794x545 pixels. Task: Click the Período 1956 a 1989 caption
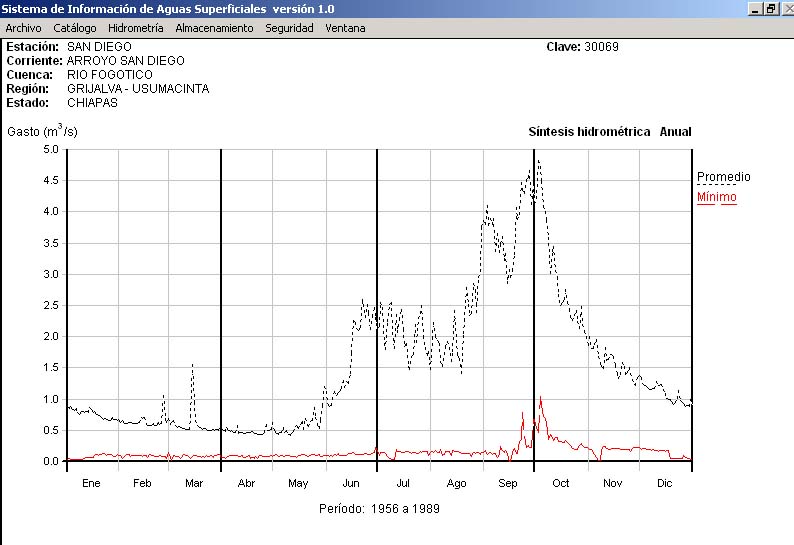tap(379, 508)
